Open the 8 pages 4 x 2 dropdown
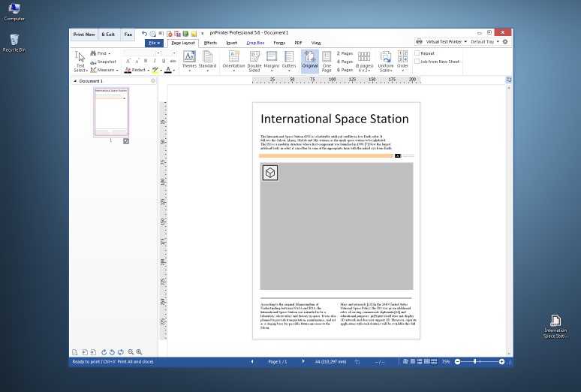This screenshot has width=581, height=392. [364, 62]
